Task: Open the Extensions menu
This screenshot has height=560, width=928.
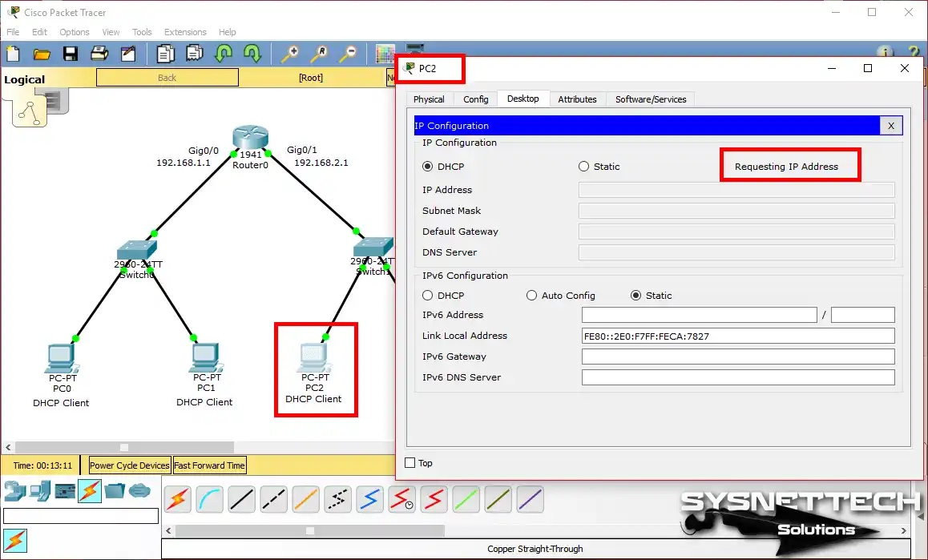Action: point(185,32)
